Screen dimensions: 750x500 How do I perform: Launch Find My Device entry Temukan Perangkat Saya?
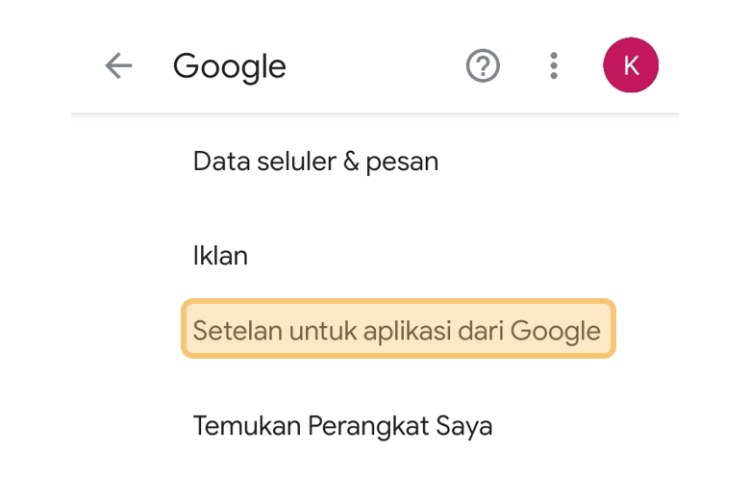tap(342, 426)
